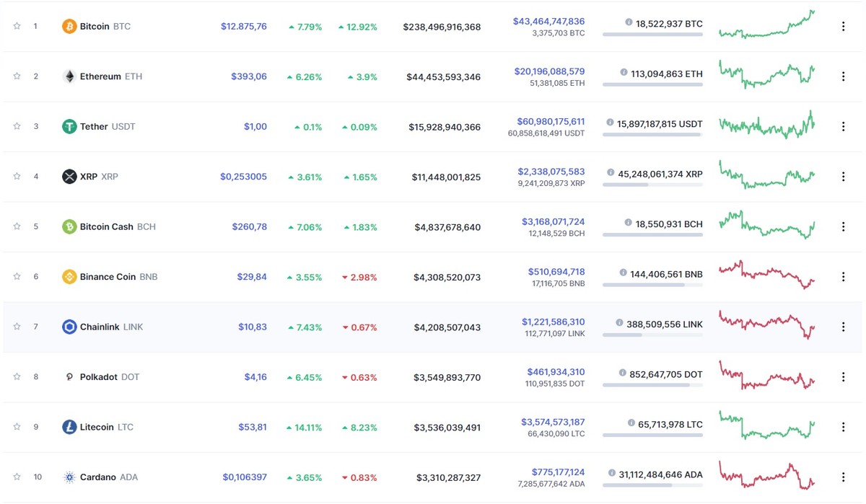Select the Polkadot DOT icon
This screenshot has width=866, height=504.
point(70,376)
